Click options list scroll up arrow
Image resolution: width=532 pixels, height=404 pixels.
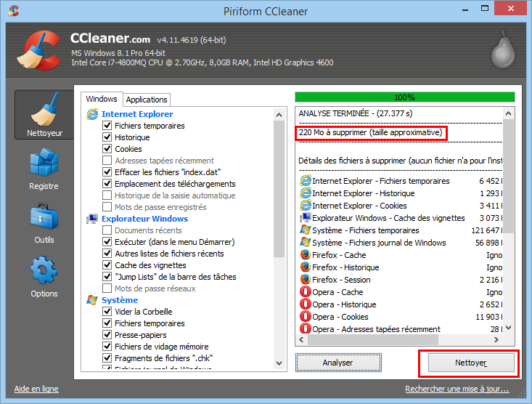[x=279, y=115]
